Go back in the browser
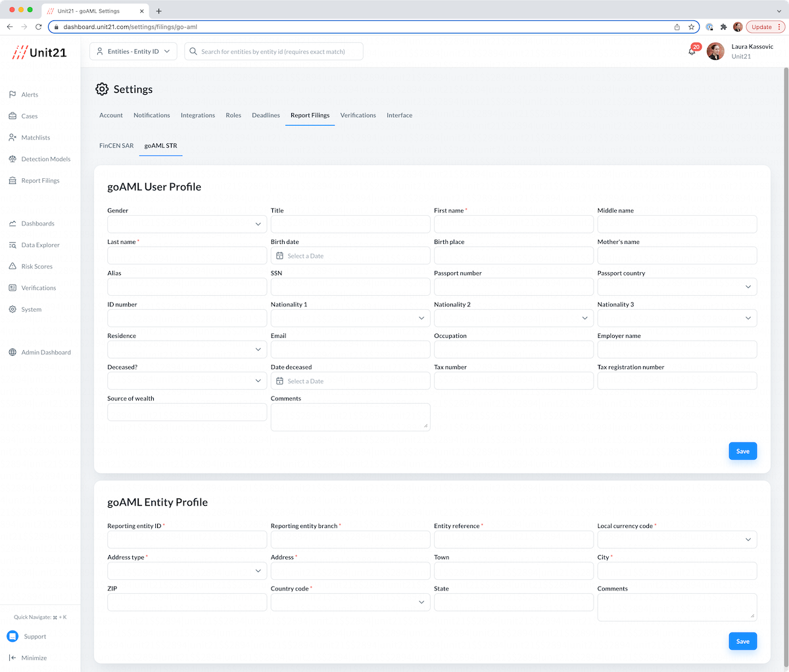Image resolution: width=789 pixels, height=672 pixels. pos(9,27)
